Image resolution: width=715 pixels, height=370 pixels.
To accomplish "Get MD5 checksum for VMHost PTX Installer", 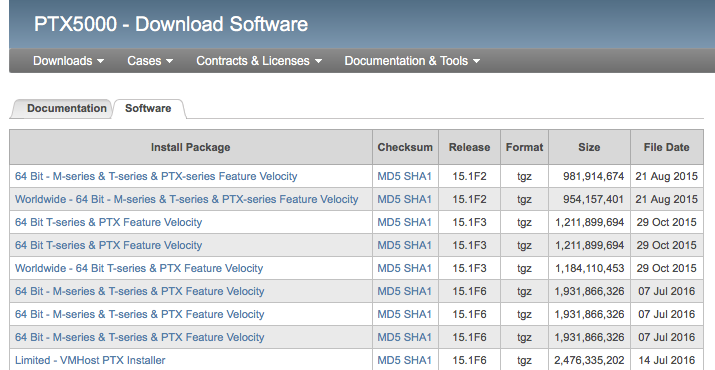I will click(389, 360).
